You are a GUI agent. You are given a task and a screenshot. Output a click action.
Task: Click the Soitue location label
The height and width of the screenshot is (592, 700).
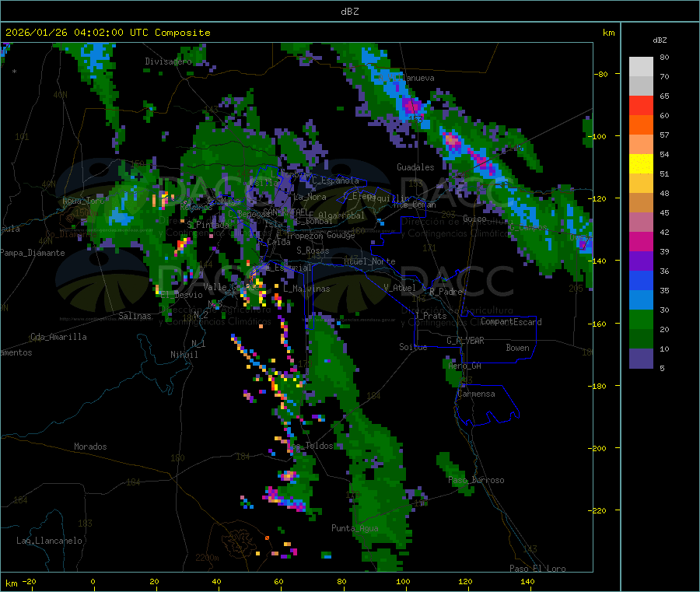(413, 346)
